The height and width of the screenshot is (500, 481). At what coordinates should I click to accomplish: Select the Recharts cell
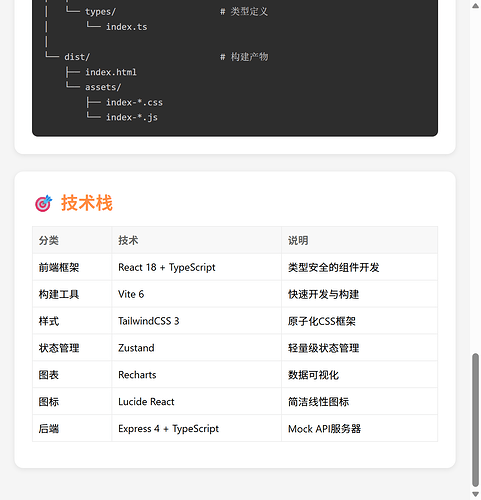tap(197, 375)
